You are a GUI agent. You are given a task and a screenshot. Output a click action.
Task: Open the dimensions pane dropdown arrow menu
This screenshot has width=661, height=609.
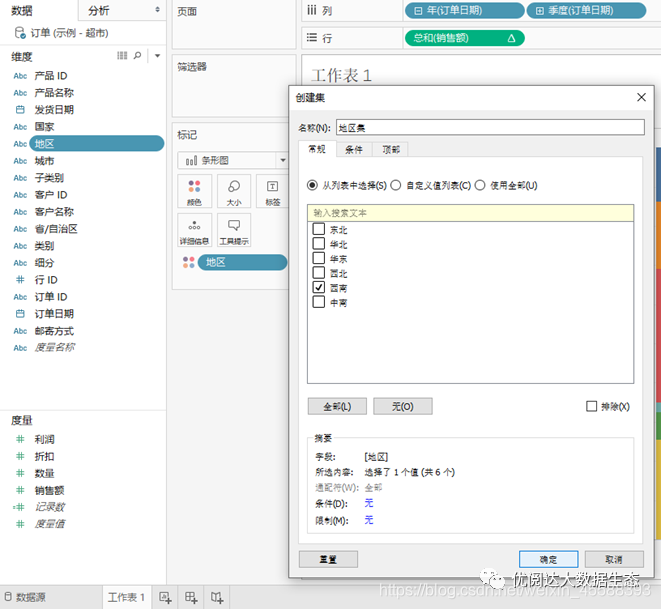[x=157, y=56]
